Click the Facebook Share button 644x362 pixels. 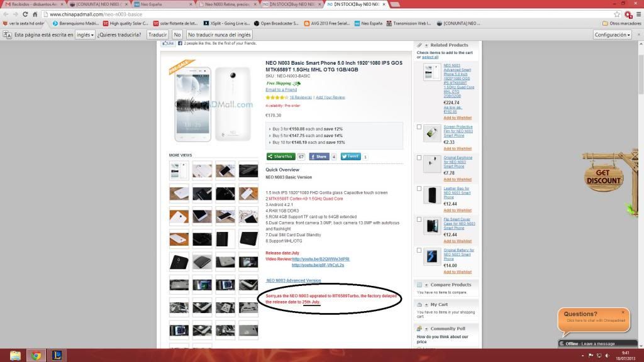319,156
